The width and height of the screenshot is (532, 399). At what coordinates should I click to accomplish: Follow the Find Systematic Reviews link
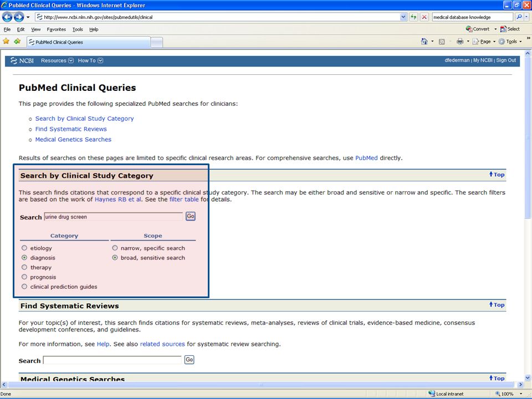pos(71,129)
